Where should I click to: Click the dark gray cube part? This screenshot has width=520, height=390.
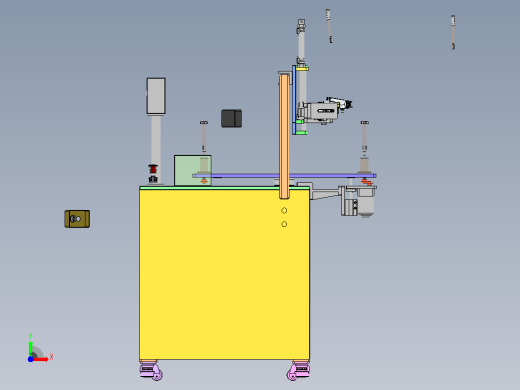pos(231,118)
